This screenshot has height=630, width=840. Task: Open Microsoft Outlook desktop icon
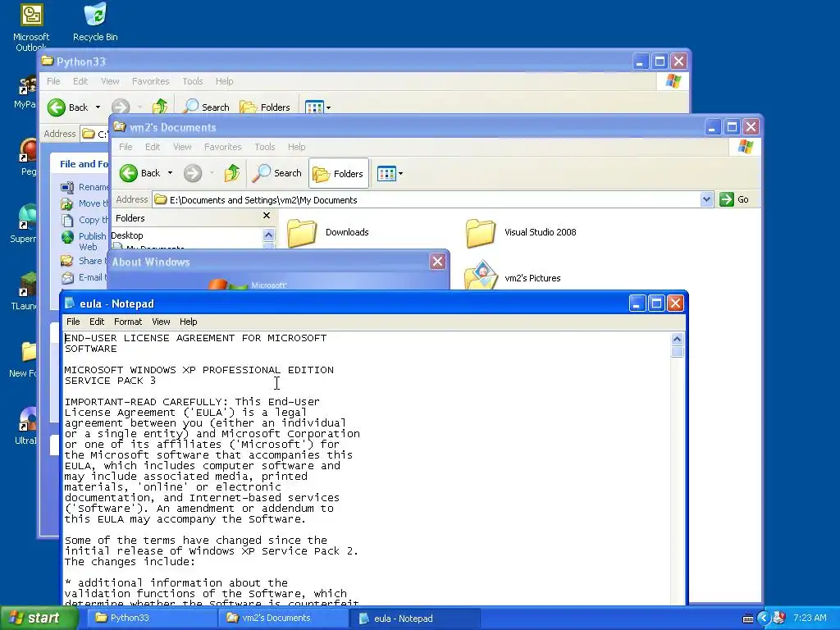pos(31,27)
